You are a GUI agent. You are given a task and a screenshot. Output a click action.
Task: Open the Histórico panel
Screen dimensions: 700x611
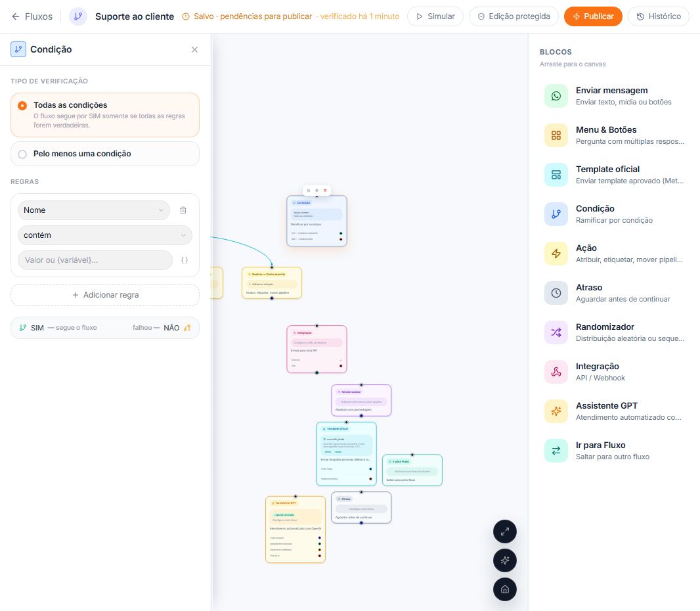click(x=659, y=16)
